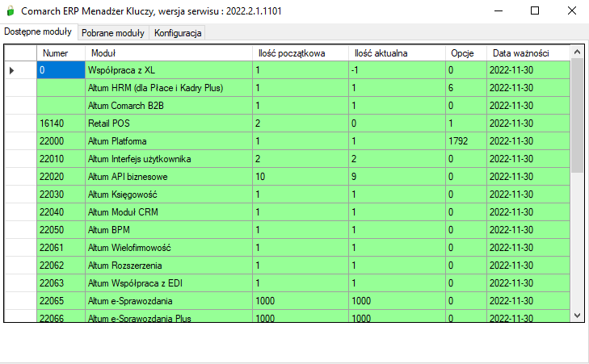Image resolution: width=589 pixels, height=364 pixels.
Task: Click number cell 22063
Action: pos(61,283)
